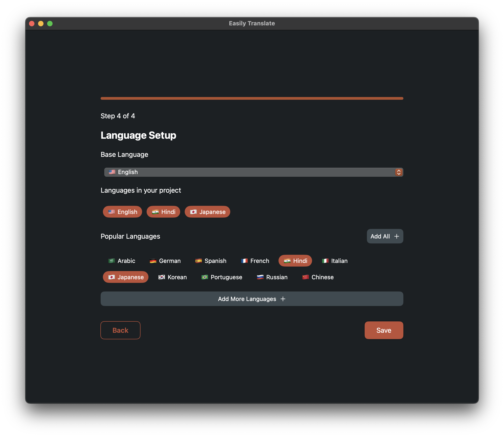The image size is (504, 437).
Task: Click the "Languages in your project" label
Action: pyautogui.click(x=141, y=190)
